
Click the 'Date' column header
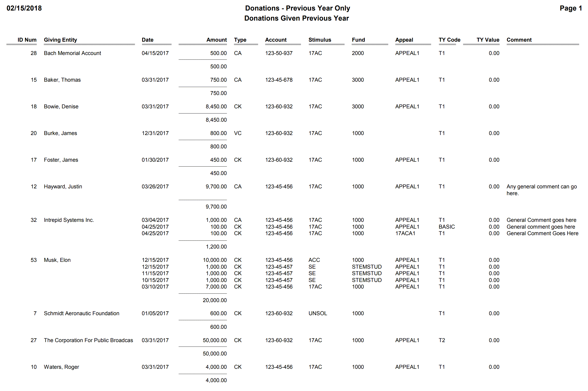click(x=147, y=40)
